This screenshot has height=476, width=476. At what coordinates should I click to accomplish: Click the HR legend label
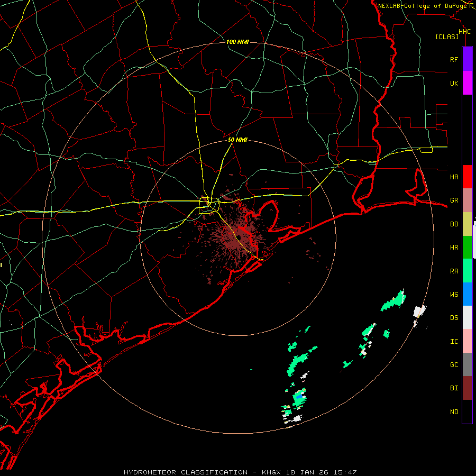pyautogui.click(x=454, y=248)
